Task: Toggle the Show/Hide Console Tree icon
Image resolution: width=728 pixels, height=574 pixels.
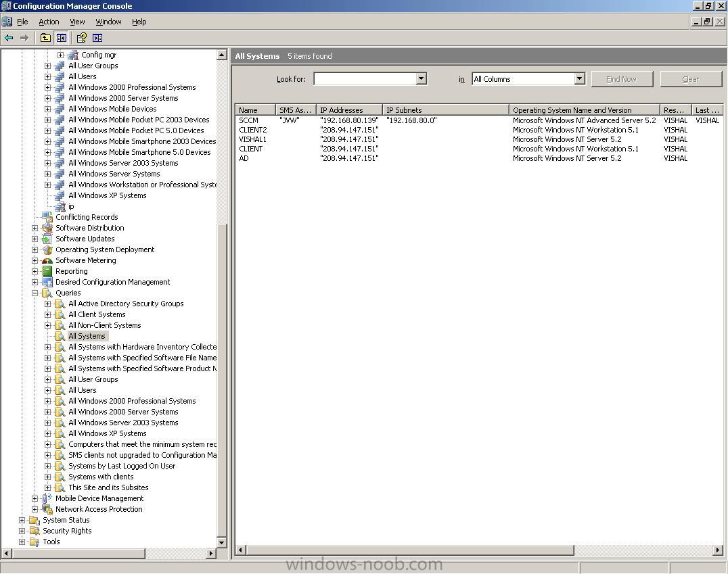Action: [x=62, y=38]
